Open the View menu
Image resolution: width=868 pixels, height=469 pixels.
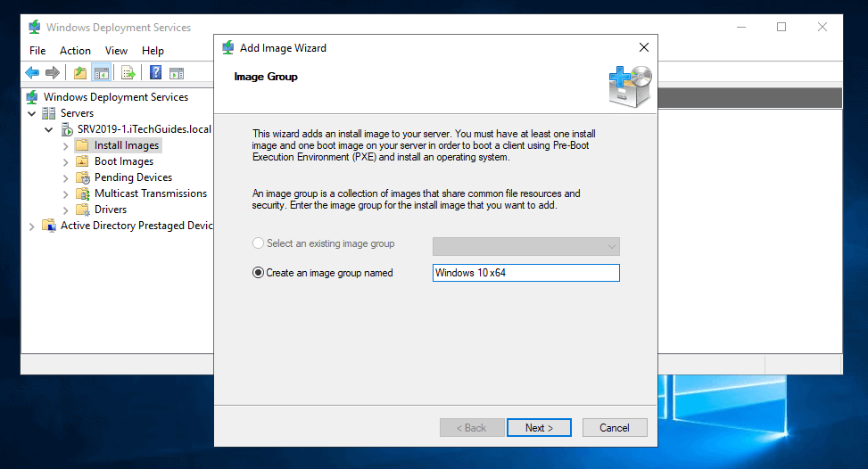point(116,51)
